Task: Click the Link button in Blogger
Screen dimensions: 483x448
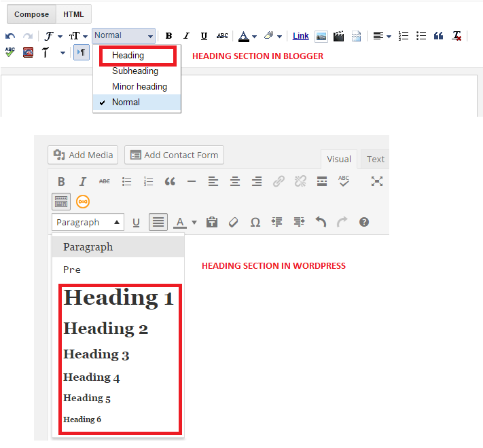Action: pyautogui.click(x=301, y=36)
